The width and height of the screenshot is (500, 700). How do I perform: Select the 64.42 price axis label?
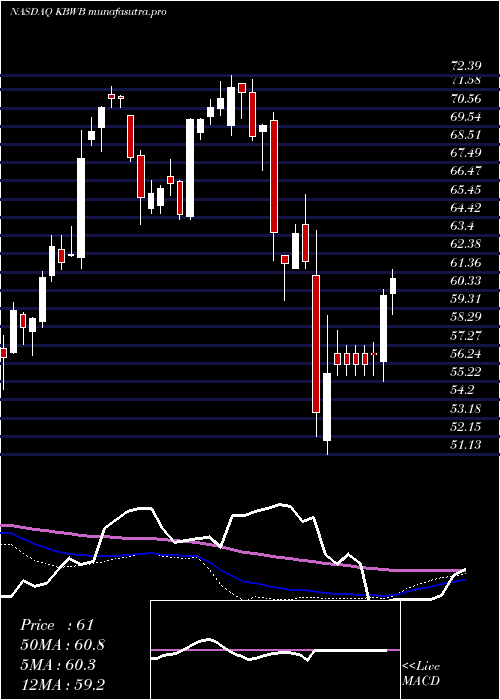click(466, 208)
